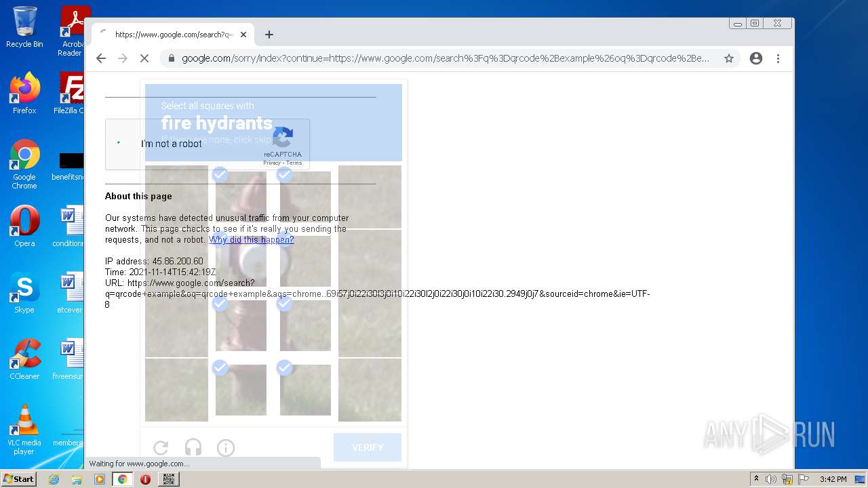Check the "I'm not a robot" checkbox

click(119, 143)
